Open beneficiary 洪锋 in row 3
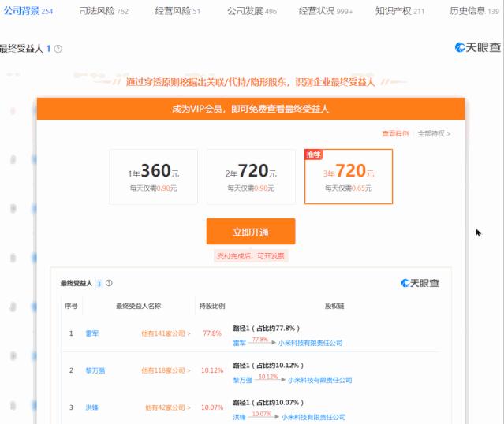 point(92,407)
